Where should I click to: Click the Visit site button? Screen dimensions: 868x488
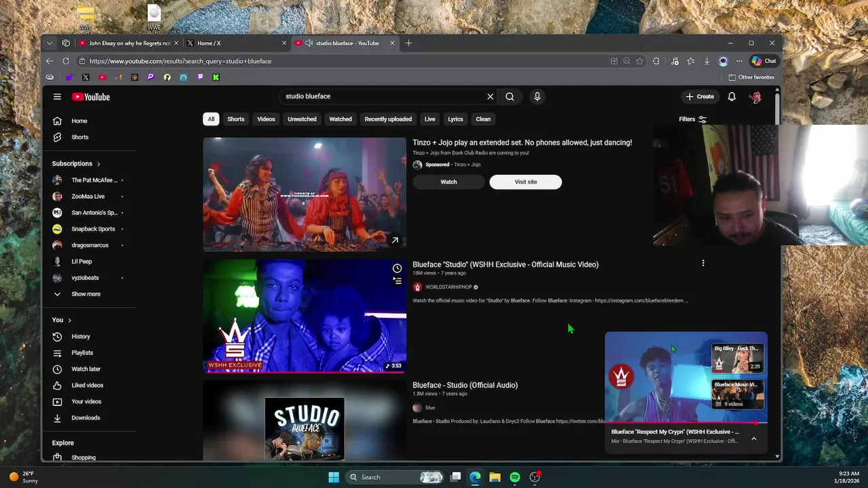pyautogui.click(x=526, y=182)
